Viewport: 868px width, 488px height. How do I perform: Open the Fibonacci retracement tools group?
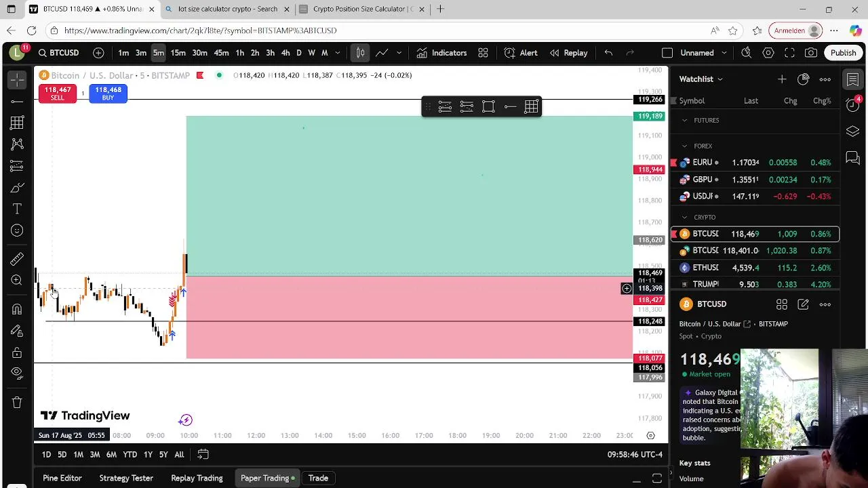(17, 123)
